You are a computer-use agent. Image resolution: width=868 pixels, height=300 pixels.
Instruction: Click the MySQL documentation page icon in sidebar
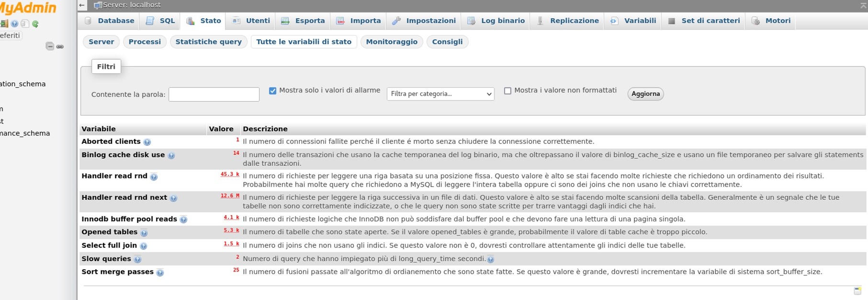[x=24, y=23]
